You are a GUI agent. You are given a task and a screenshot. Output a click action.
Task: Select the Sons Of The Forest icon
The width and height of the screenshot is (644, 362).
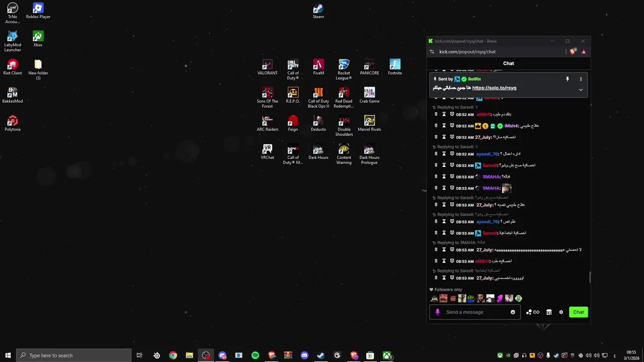click(267, 98)
